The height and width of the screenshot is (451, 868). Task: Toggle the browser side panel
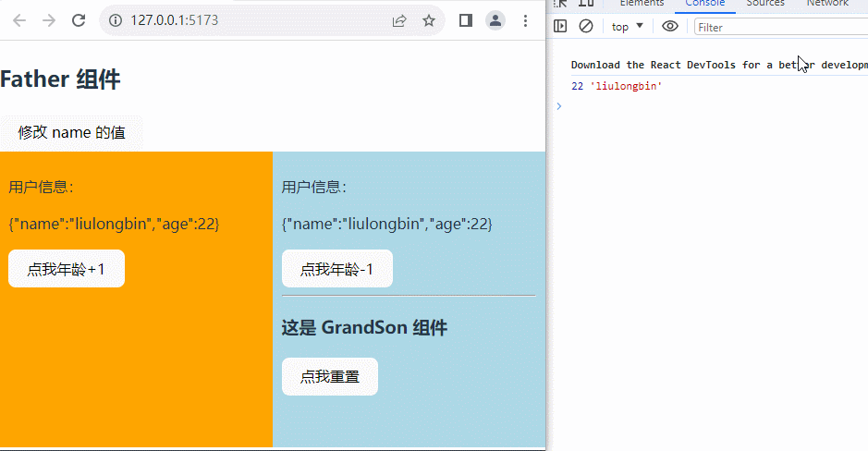click(466, 20)
